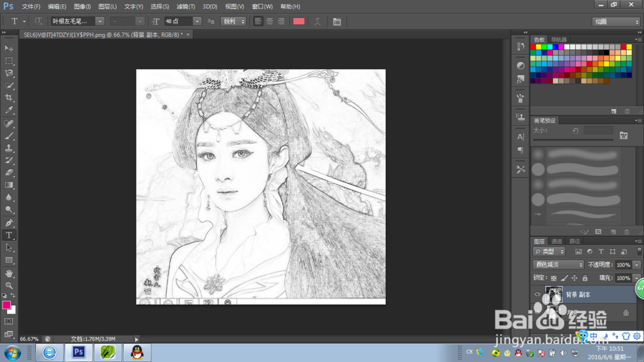Toggle visibility of 背景 副本 layer

click(x=537, y=294)
